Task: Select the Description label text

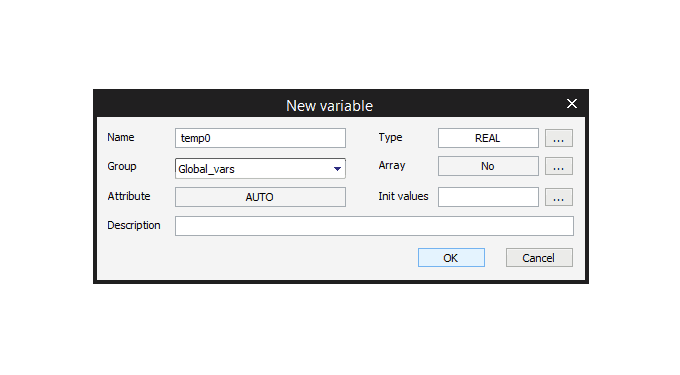Action: coord(134,225)
